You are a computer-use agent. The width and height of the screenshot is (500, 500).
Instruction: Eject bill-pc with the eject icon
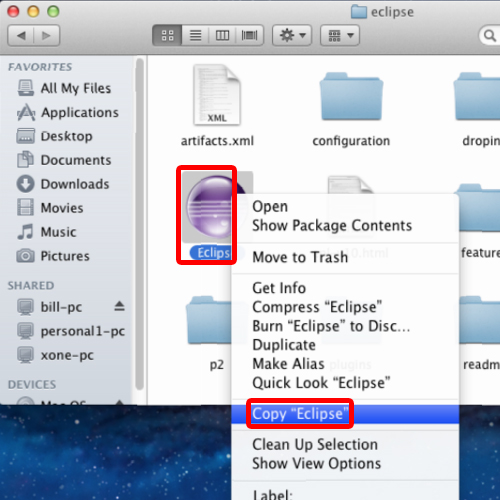click(119, 306)
